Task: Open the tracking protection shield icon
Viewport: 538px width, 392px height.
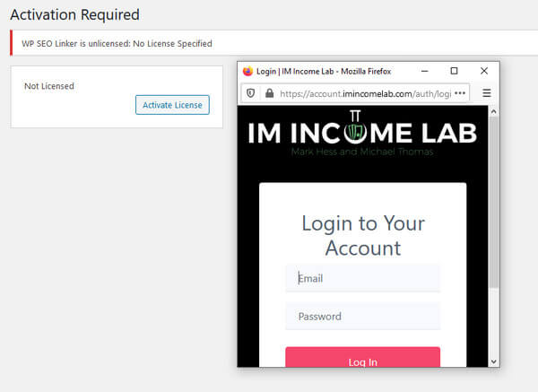Action: click(x=251, y=93)
